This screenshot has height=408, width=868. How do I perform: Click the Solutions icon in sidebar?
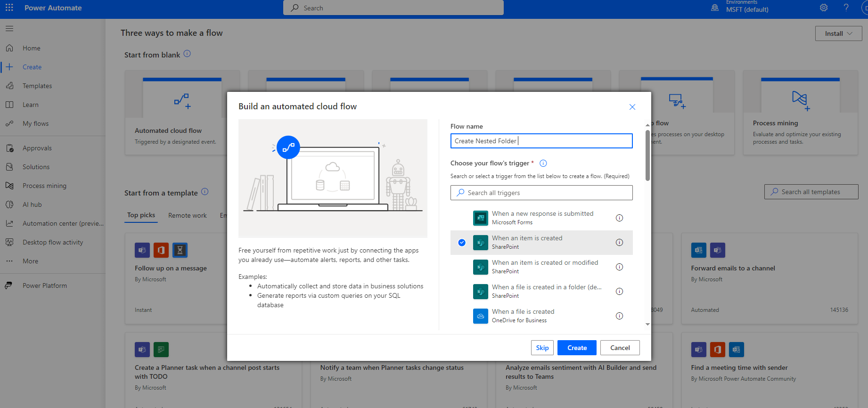pyautogui.click(x=9, y=167)
